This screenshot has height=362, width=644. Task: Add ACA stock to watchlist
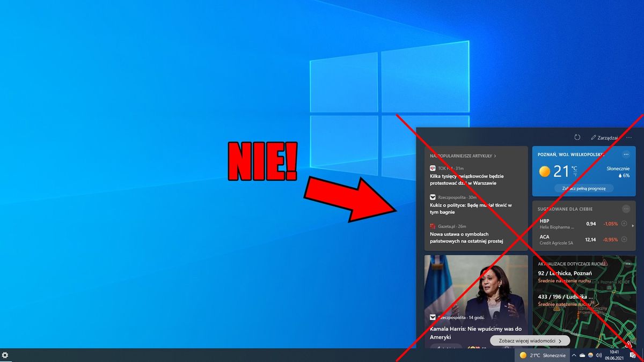624,239
